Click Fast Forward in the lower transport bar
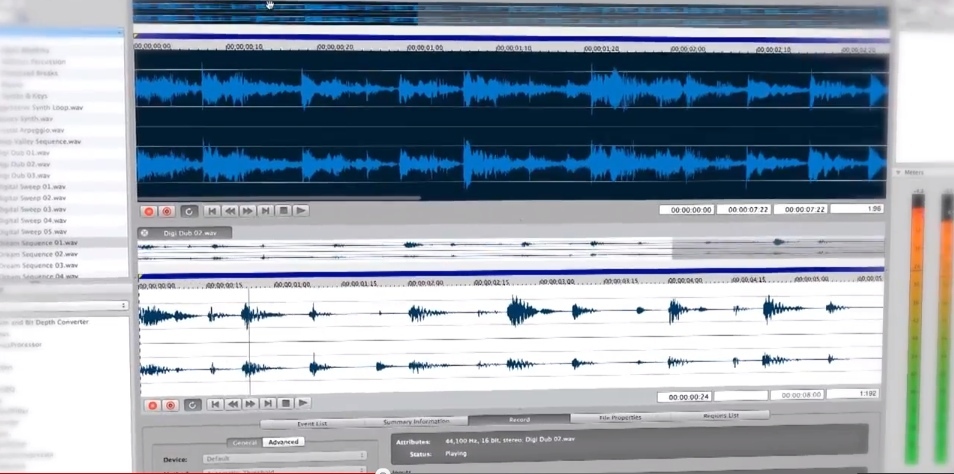The width and height of the screenshot is (954, 474). (x=250, y=404)
